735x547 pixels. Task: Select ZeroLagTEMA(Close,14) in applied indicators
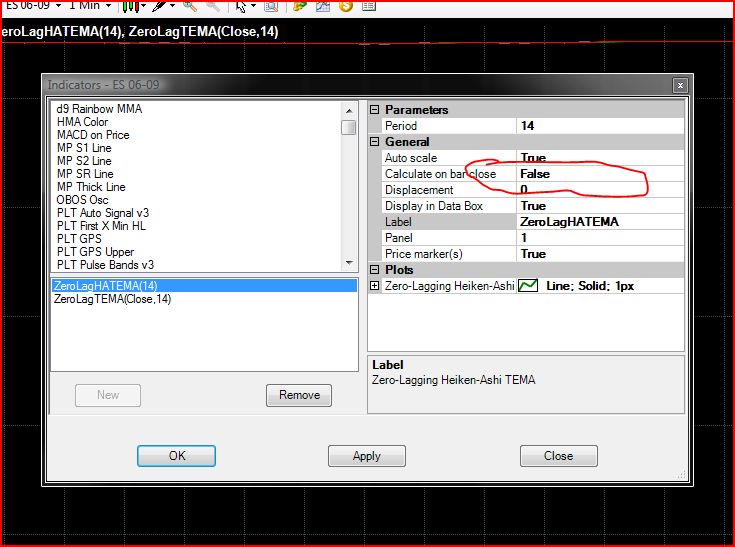coord(204,299)
